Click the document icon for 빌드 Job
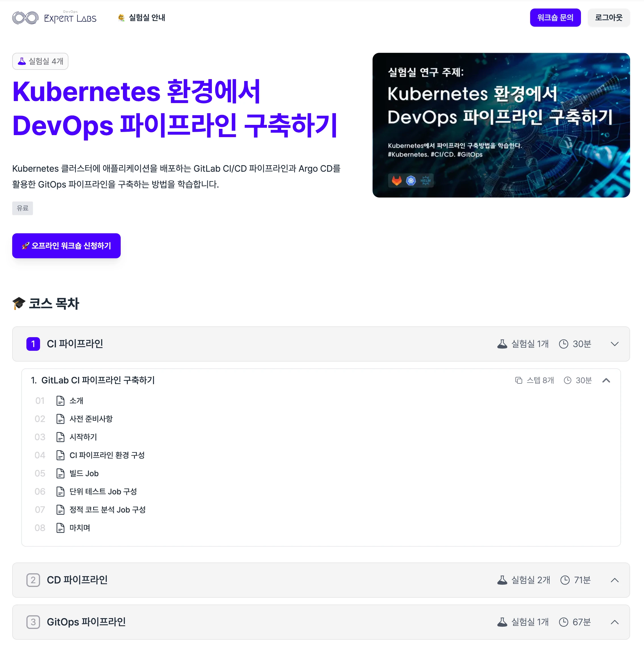The height and width of the screenshot is (659, 644). pos(60,473)
